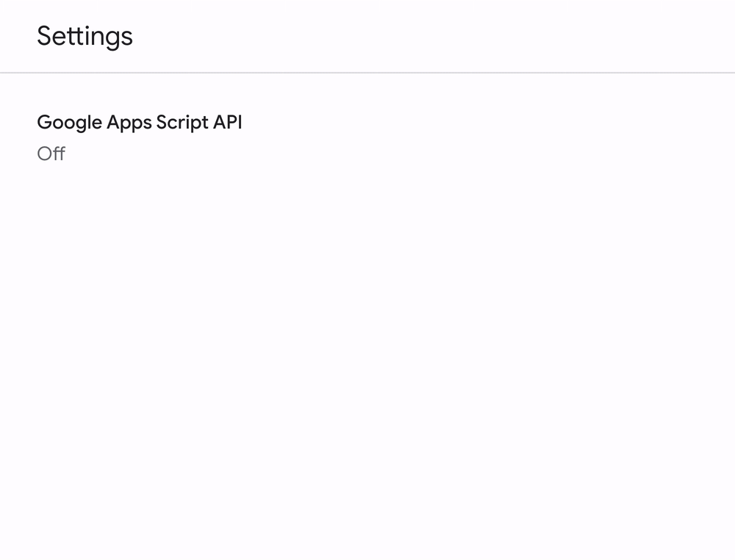
Task: Click the heading above the divider line
Action: pyautogui.click(x=85, y=36)
